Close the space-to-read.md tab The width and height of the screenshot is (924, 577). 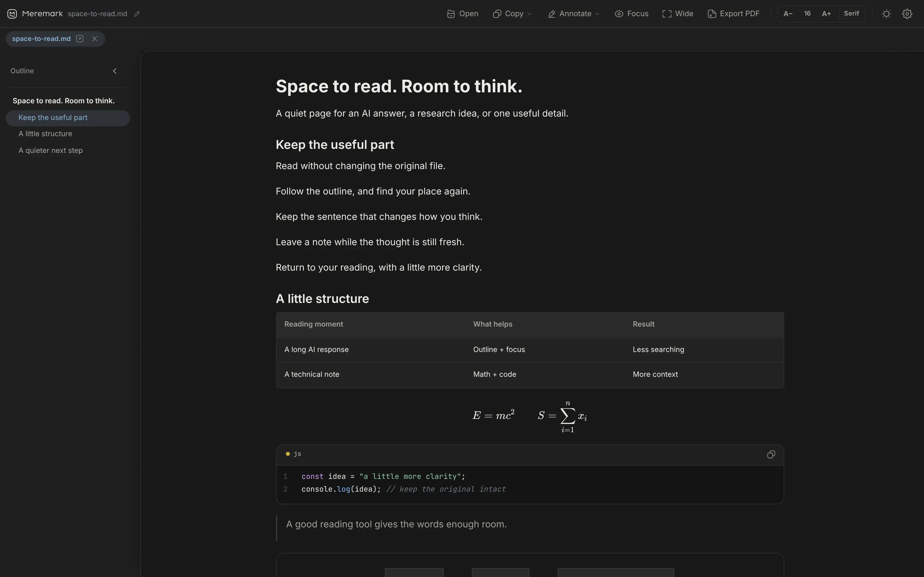(95, 39)
